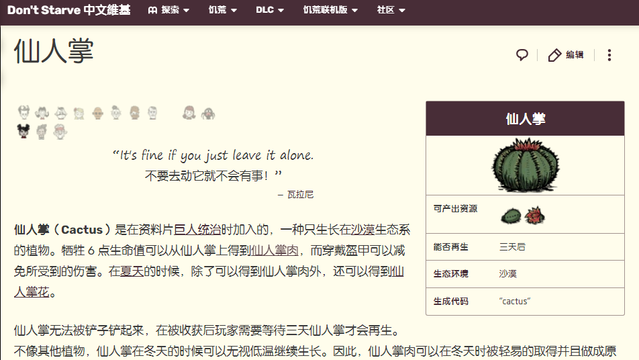The image size is (639, 360).
Task: Click the 可产出资源 label
Action: (455, 209)
